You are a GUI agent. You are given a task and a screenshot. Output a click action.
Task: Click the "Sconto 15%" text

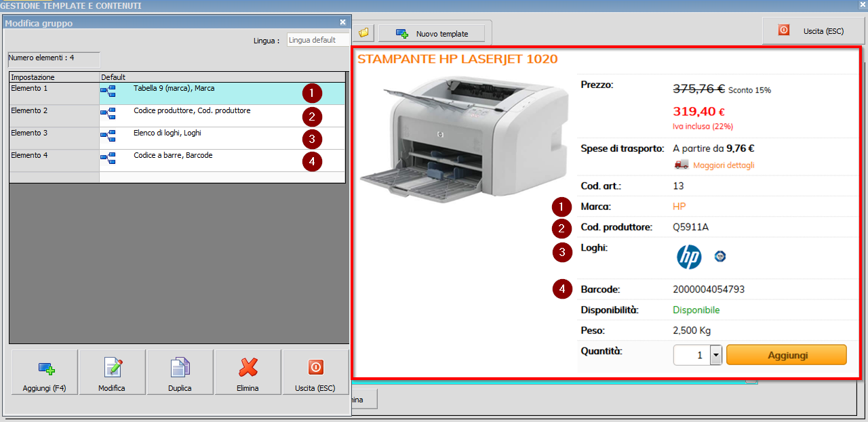(749, 90)
